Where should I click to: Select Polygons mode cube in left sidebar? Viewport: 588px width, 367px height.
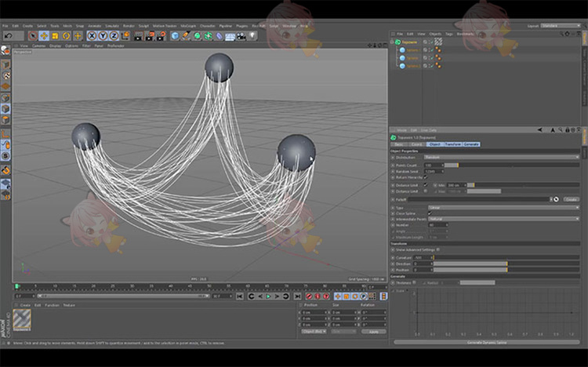(x=5, y=120)
